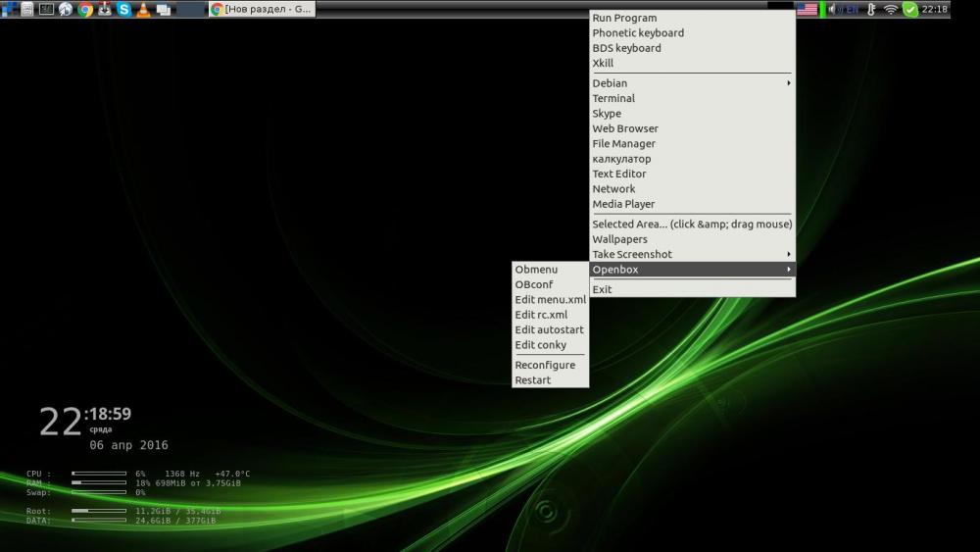Expand the Take Screenshot submenu
Screen dimensions: 980x552
(693, 254)
